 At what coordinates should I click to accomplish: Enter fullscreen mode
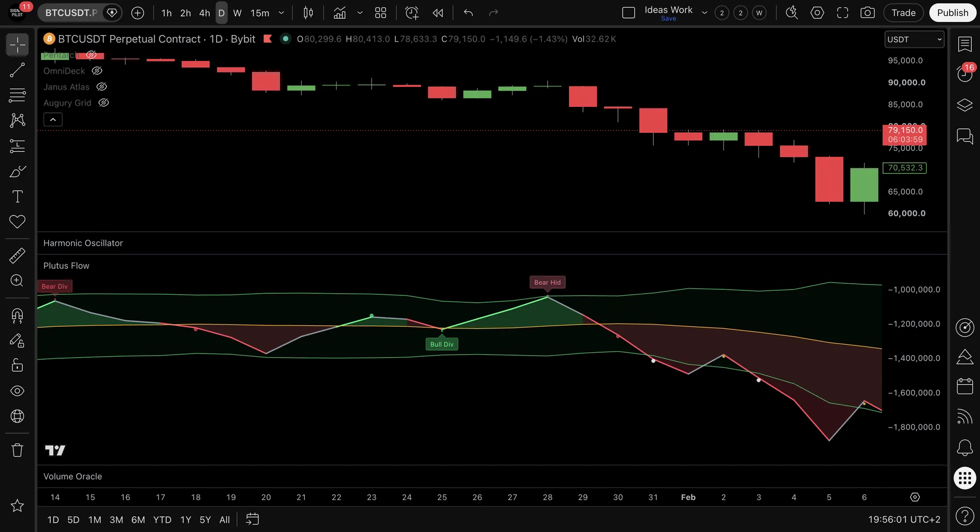click(842, 13)
